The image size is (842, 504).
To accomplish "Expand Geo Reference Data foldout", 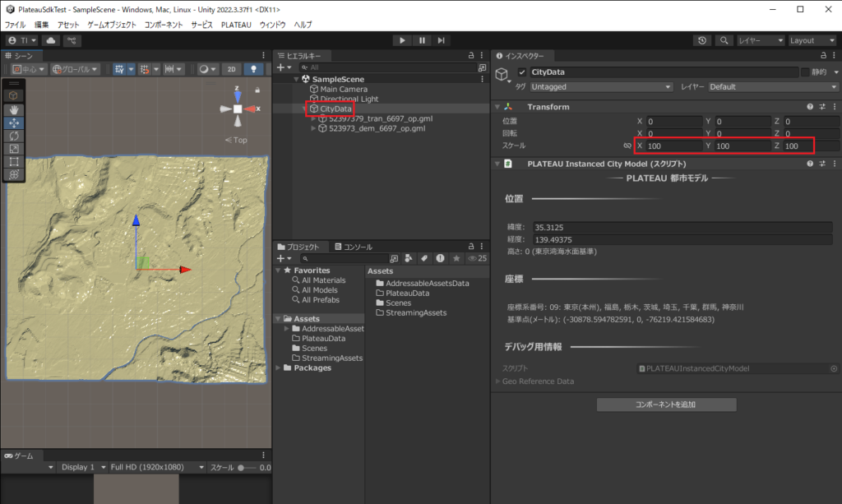I will click(497, 381).
